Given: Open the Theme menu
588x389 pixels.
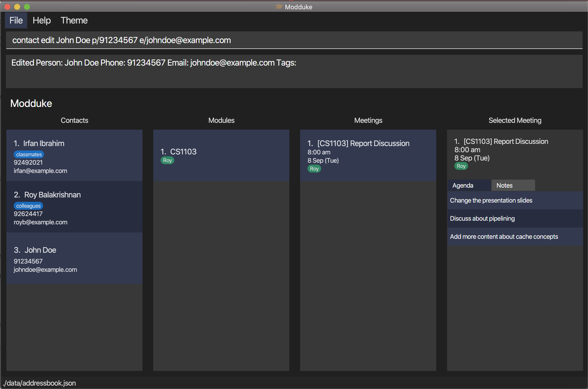Looking at the screenshot, I should [x=74, y=20].
